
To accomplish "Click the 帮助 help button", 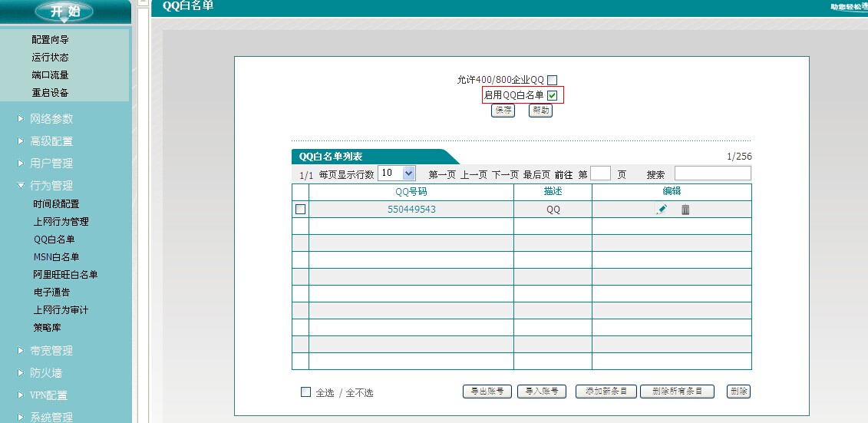I will click(541, 111).
